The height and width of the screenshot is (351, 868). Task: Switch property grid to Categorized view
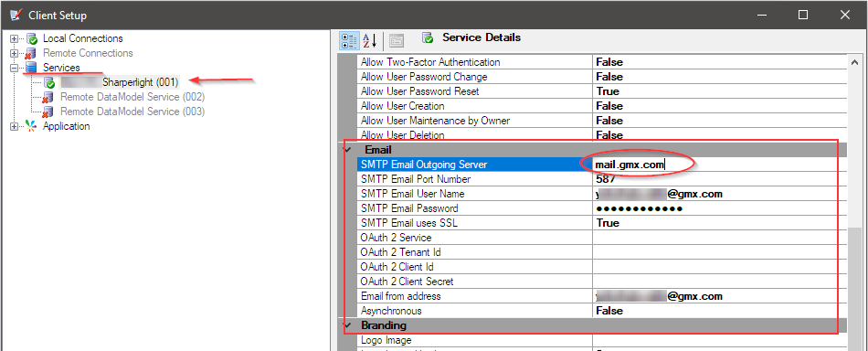[x=350, y=40]
